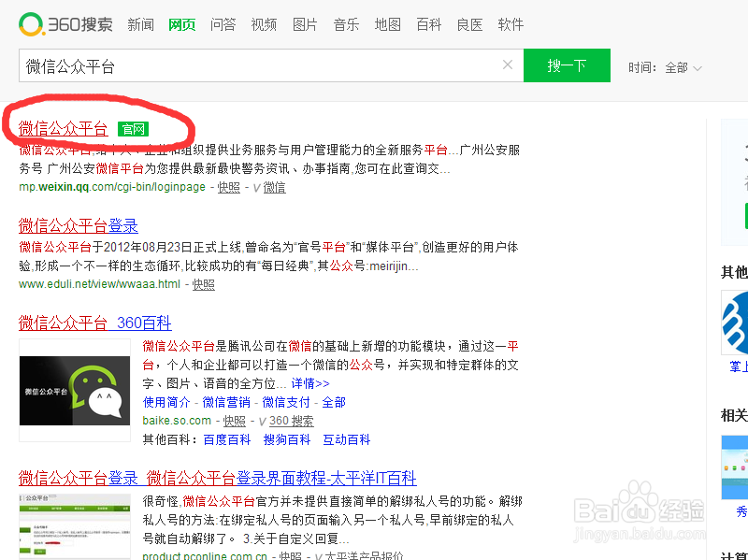Open the 新闻 search tab
The height and width of the screenshot is (560, 748).
[141, 25]
